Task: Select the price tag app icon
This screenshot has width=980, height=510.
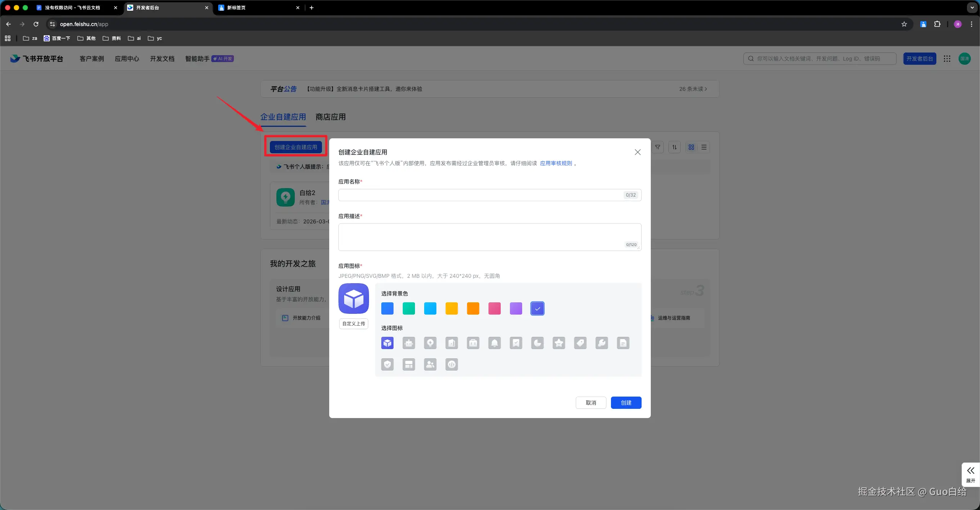Action: (x=580, y=343)
